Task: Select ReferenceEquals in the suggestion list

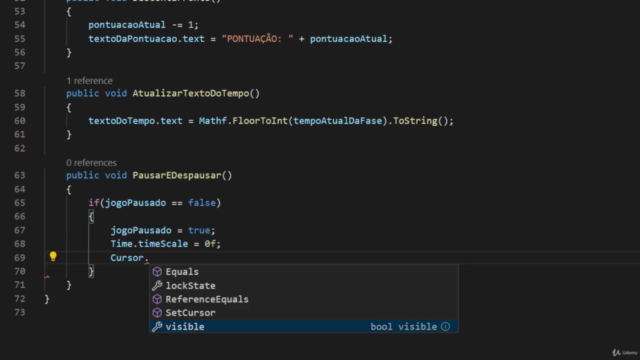Action: pyautogui.click(x=304, y=299)
